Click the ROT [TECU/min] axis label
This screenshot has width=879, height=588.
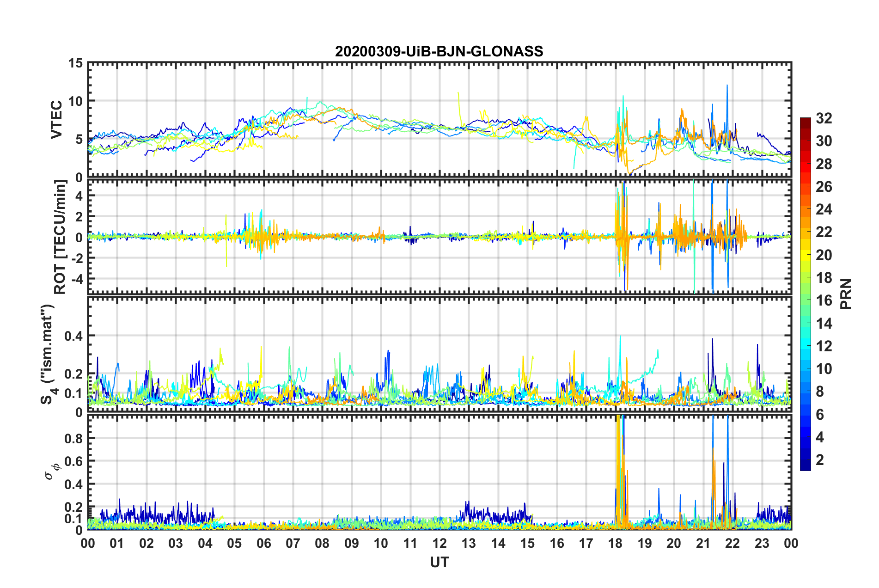tap(60, 237)
